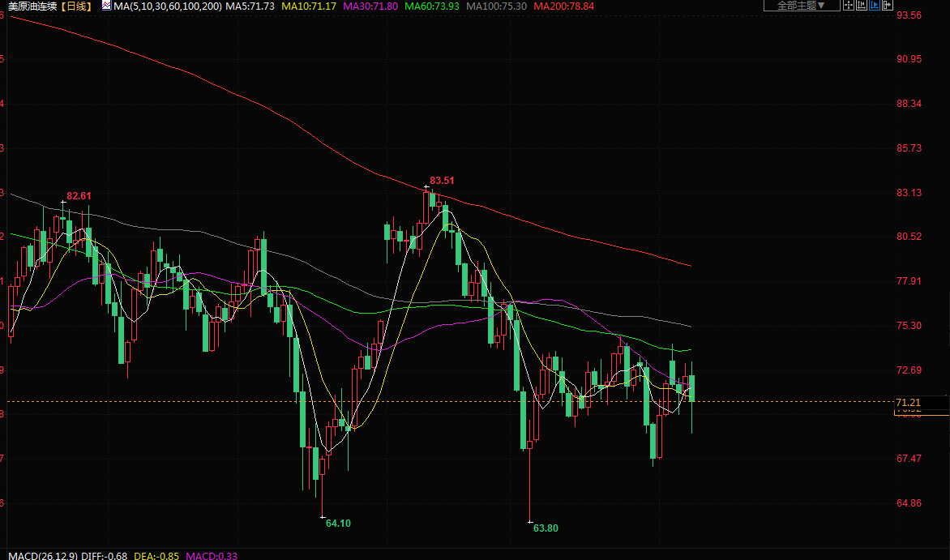Click the MA30:71.80 value
950x560 pixels.
370,6
